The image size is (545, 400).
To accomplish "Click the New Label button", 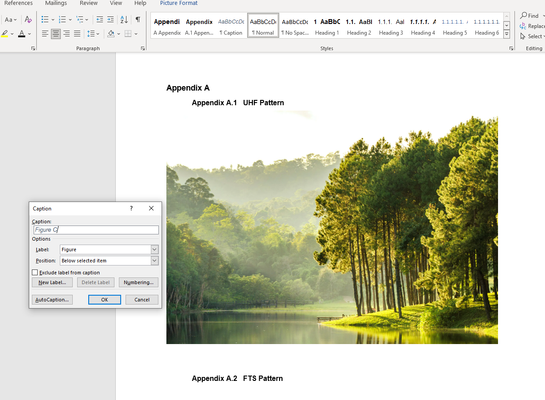I will pyautogui.click(x=52, y=283).
